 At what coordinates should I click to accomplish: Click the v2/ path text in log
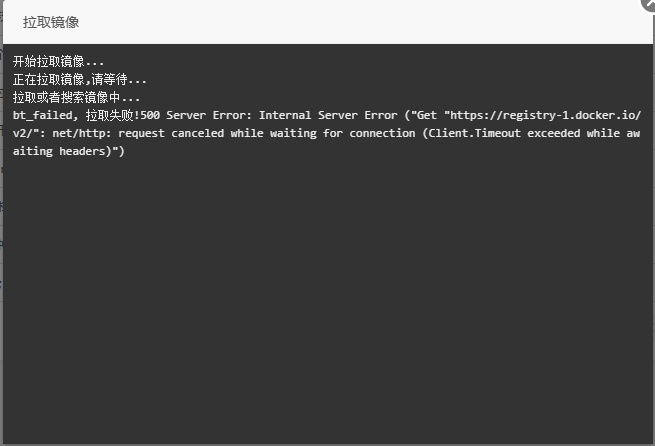(x=23, y=133)
